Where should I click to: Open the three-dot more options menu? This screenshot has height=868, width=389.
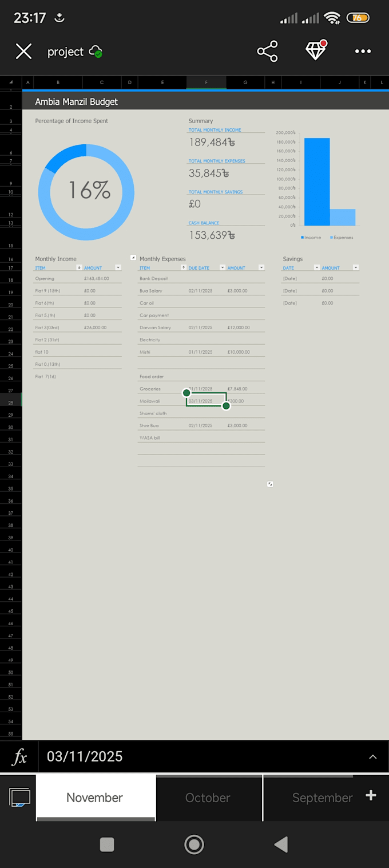click(x=363, y=52)
